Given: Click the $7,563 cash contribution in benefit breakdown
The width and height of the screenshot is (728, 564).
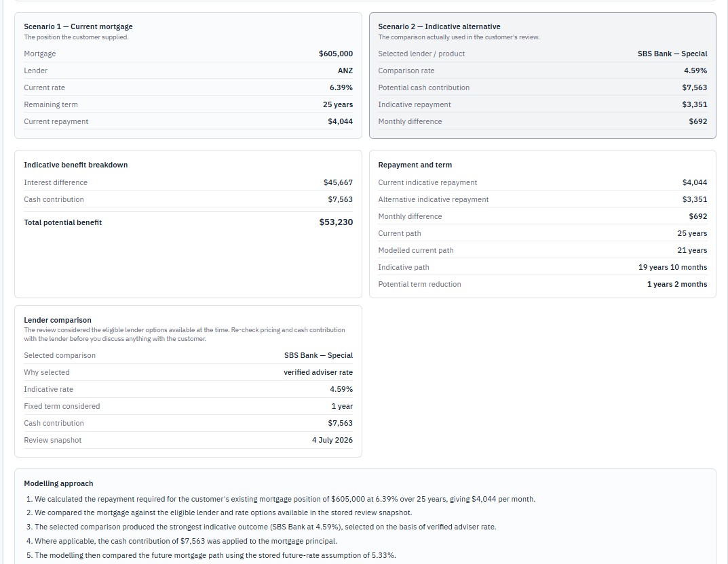Looking at the screenshot, I should click(340, 199).
